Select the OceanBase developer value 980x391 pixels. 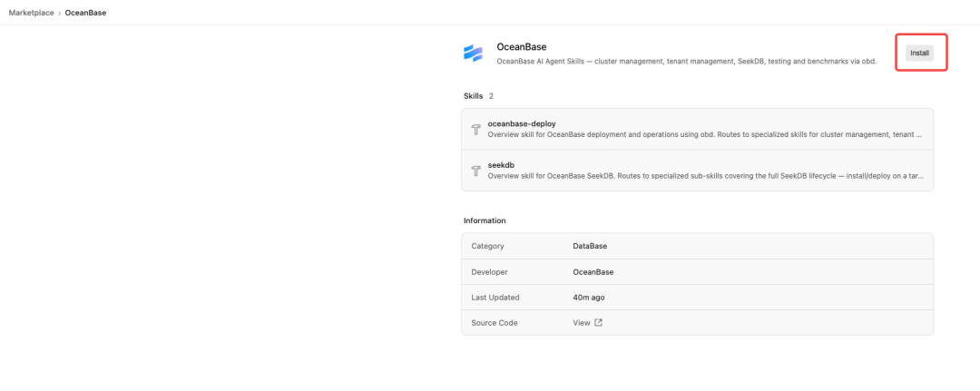[x=593, y=272]
